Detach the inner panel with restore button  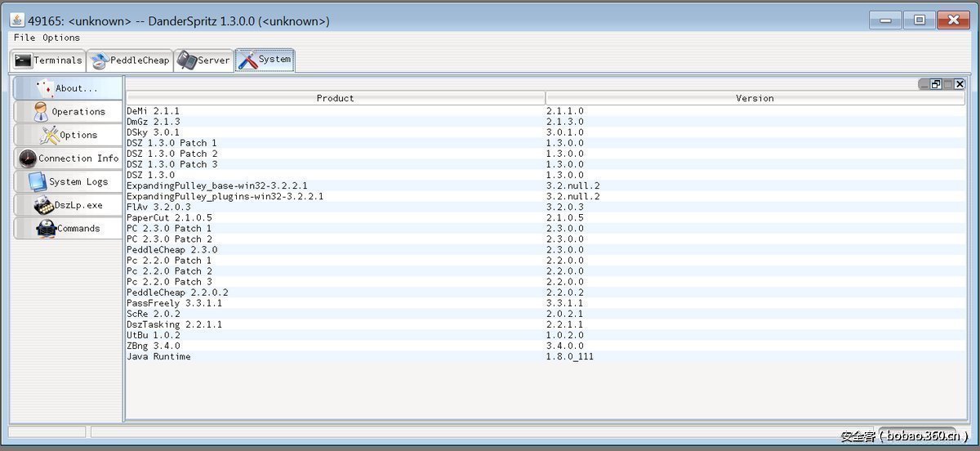936,84
